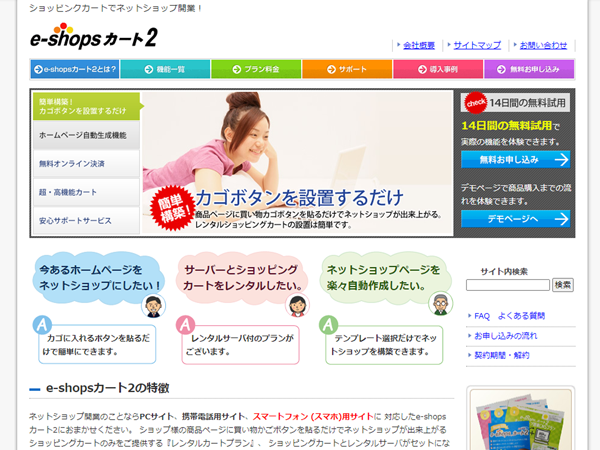Choose 無料オンライン決済 slider item
Image resolution: width=600 pixels, height=450 pixels.
(x=86, y=164)
